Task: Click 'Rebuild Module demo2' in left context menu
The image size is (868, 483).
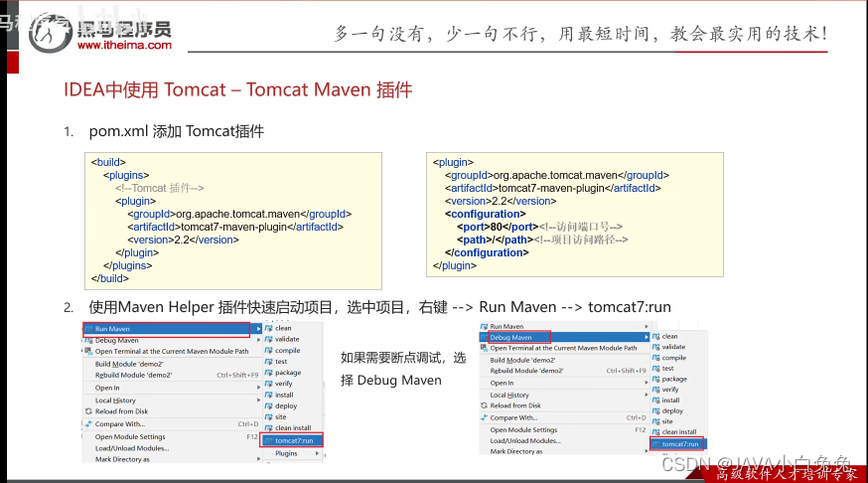Action: tap(133, 375)
